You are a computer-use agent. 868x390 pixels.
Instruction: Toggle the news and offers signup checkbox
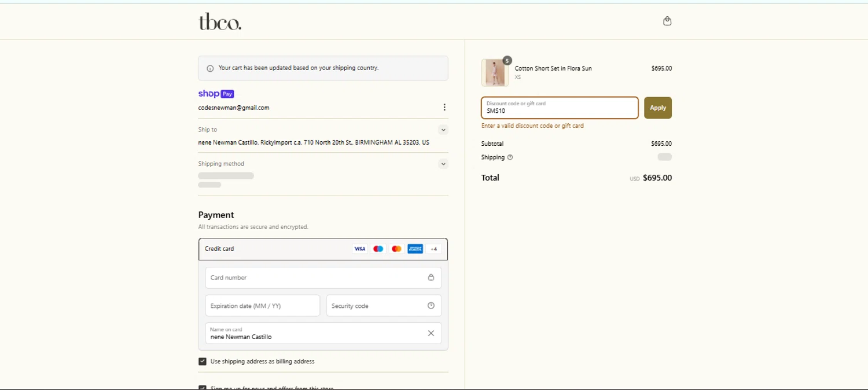click(x=203, y=388)
